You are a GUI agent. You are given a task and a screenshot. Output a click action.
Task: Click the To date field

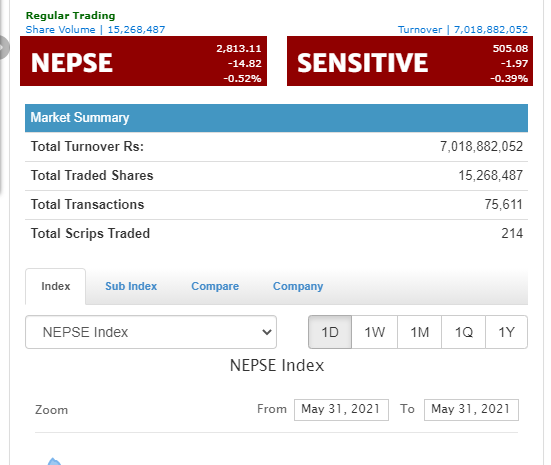click(471, 409)
